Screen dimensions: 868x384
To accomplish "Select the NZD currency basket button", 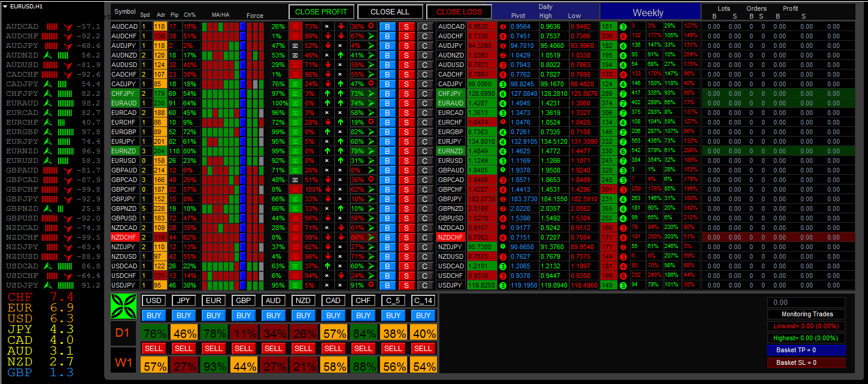I will 304,300.
